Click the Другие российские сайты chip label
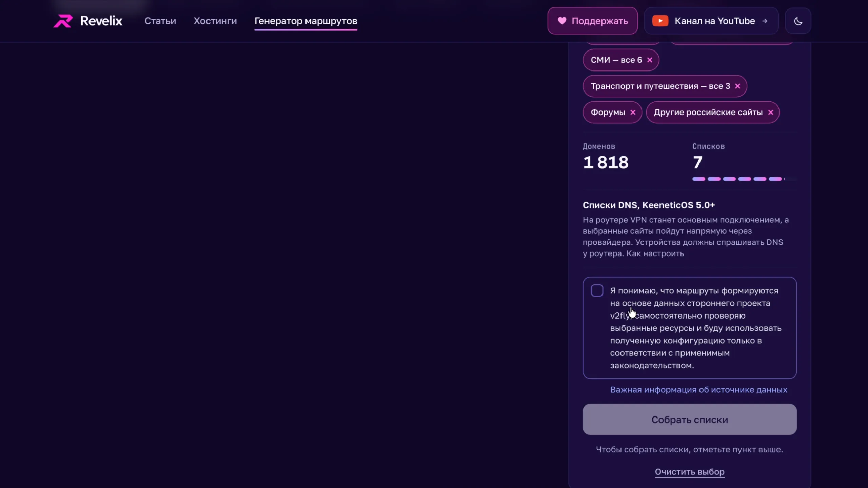The width and height of the screenshot is (868, 488). click(708, 112)
